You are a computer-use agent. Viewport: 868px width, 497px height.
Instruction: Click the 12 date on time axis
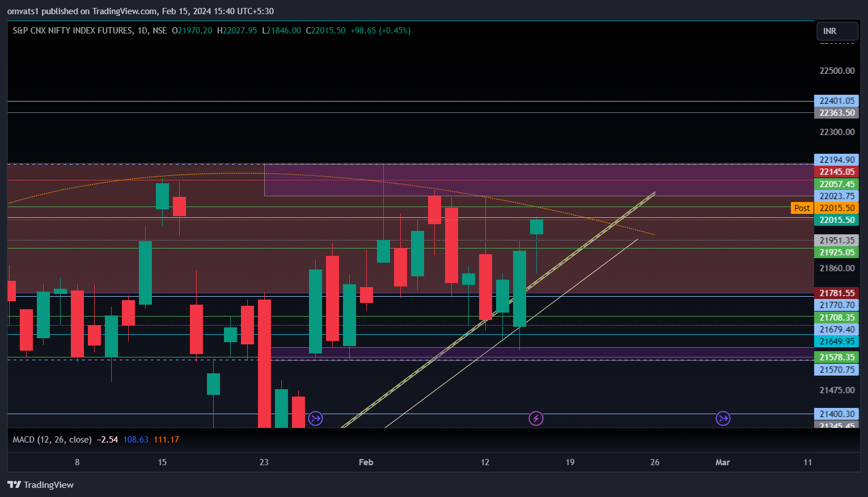coord(485,462)
